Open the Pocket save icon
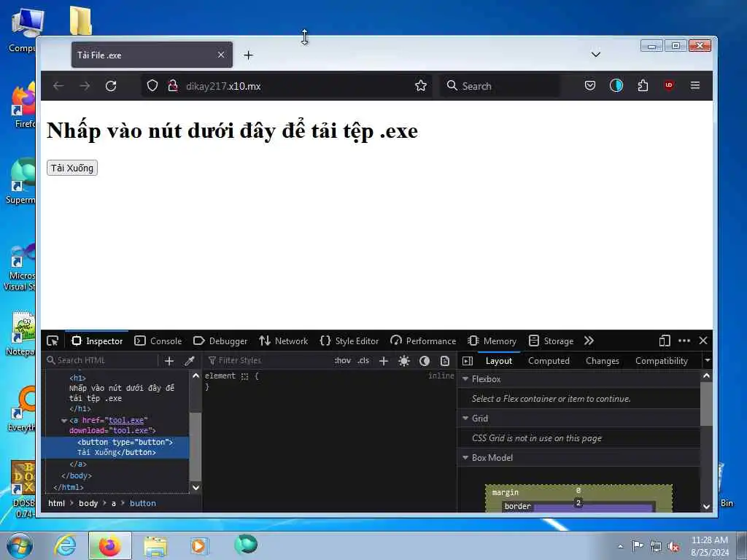747x560 pixels. coord(589,86)
